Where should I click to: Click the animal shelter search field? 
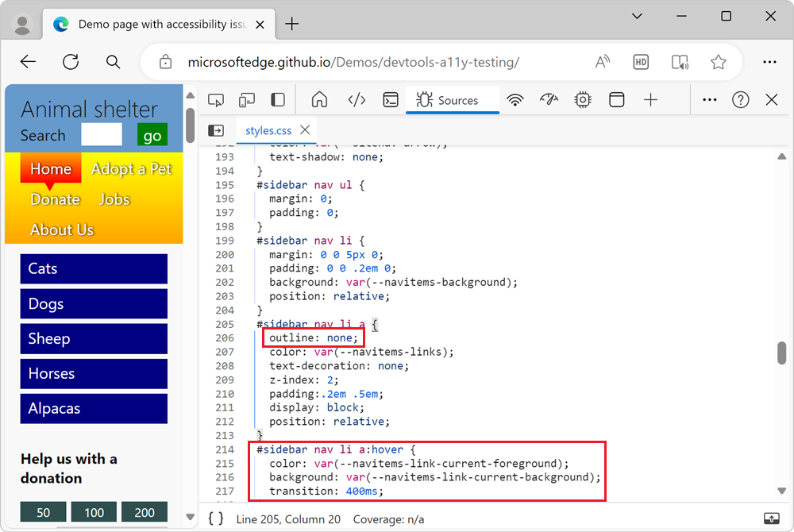(x=101, y=135)
